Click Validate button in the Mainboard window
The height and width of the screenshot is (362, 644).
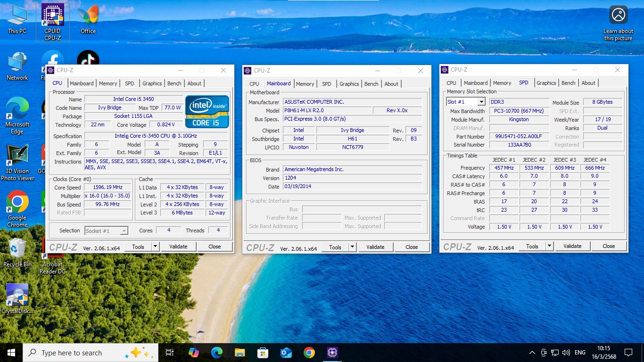[x=375, y=247]
